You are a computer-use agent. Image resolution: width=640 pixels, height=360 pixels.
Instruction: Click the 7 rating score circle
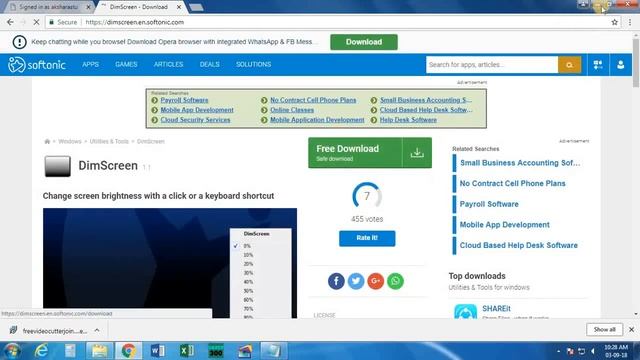pos(367,196)
